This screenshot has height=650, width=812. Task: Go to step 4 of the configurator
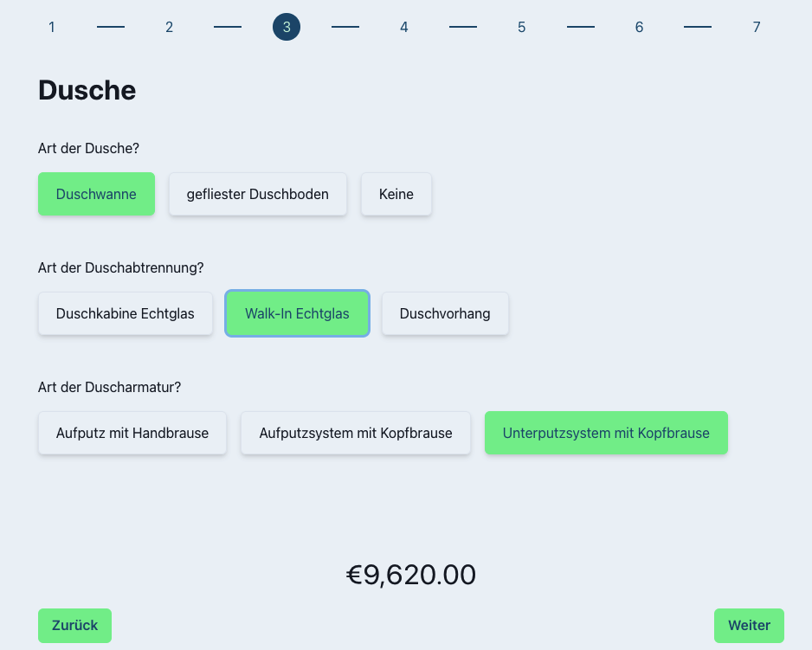pos(403,27)
